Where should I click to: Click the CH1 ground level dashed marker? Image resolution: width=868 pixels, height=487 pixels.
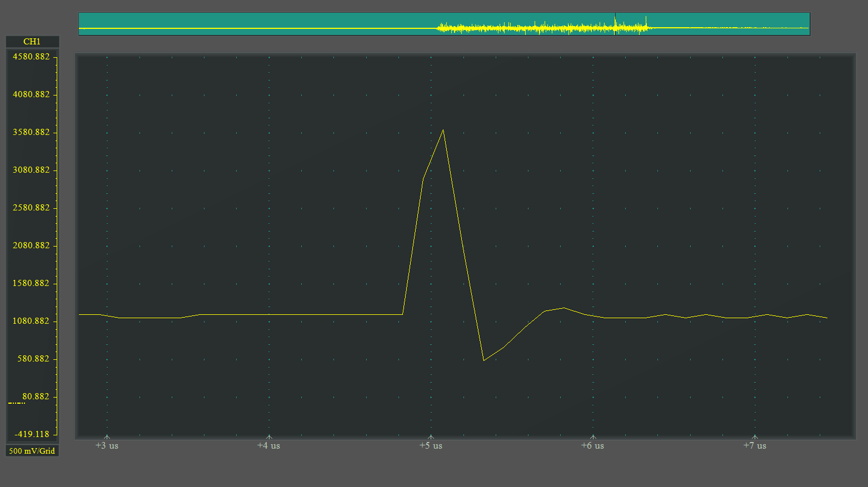pyautogui.click(x=17, y=403)
